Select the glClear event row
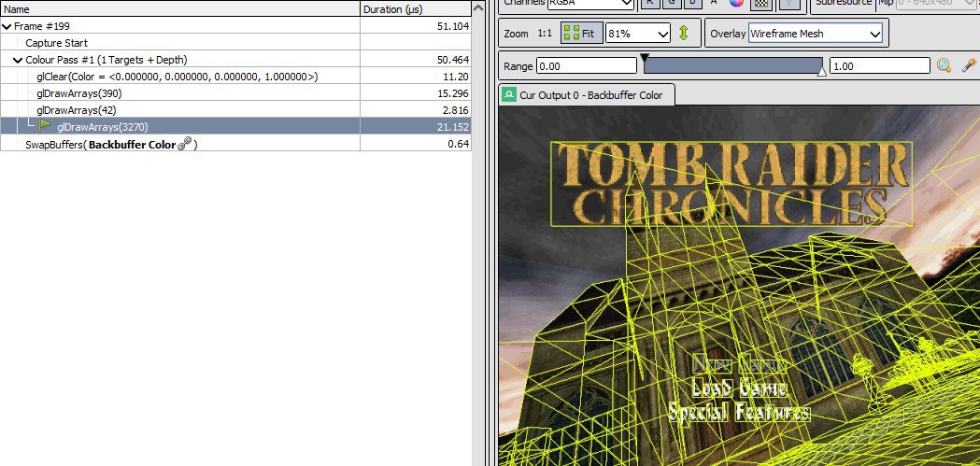Image resolution: width=980 pixels, height=466 pixels. (235, 77)
